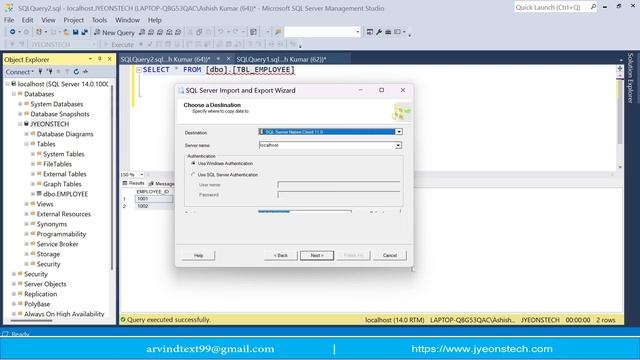Screen dimensions: 640x360
Task: Click the Disconnect icon in Object Explorer
Action: [49, 71]
